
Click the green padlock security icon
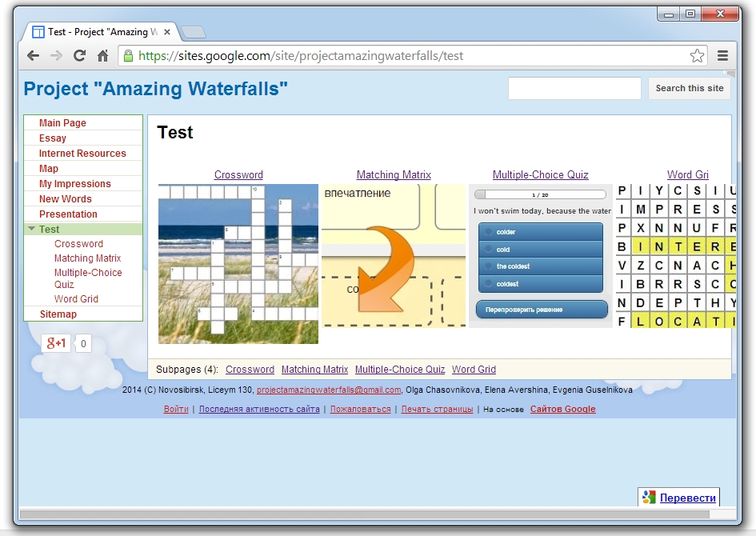point(128,56)
